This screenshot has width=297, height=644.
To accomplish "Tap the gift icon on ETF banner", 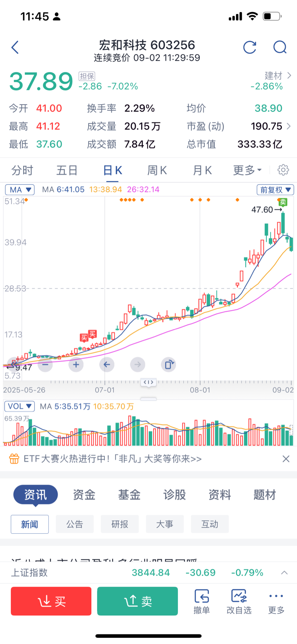I will [14, 459].
